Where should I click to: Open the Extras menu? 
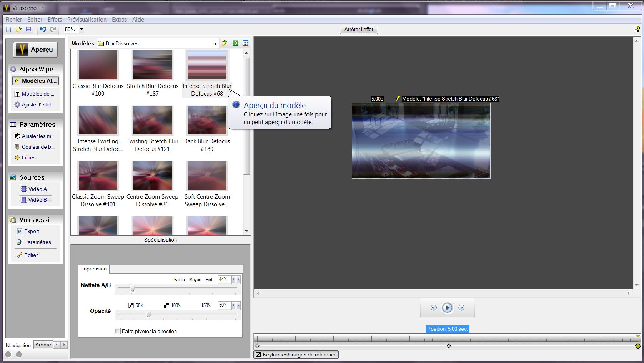coord(119,19)
